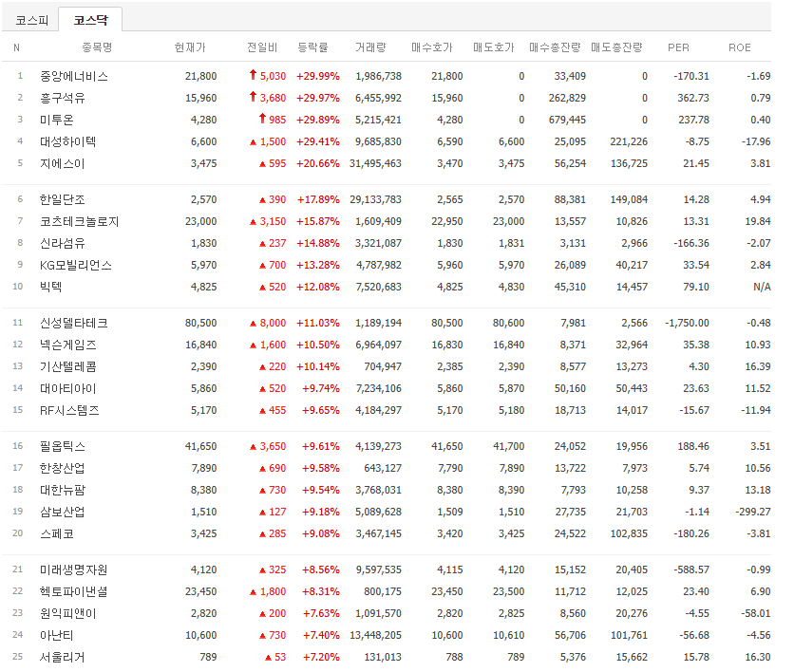Screen dimensions: 794x672
Task: Click the 매수호가 column header
Action: [432, 47]
